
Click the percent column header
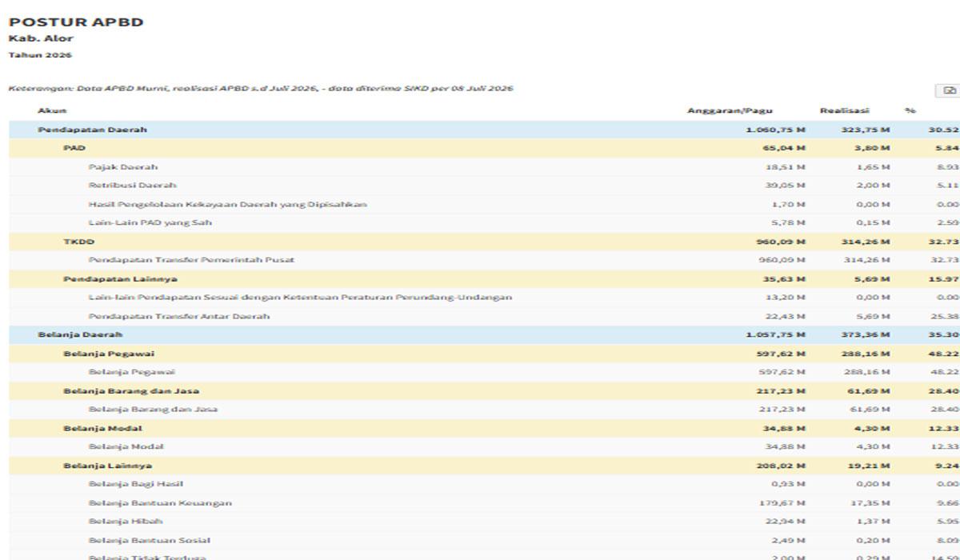[910, 110]
